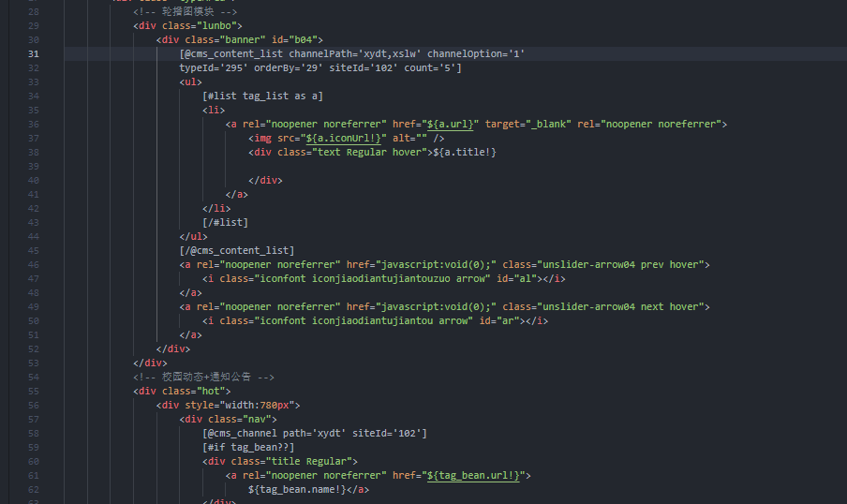Viewport: 847px width, 504px height.
Task: Click the @cms_content_list opening tag on line 31
Action: click(x=231, y=54)
